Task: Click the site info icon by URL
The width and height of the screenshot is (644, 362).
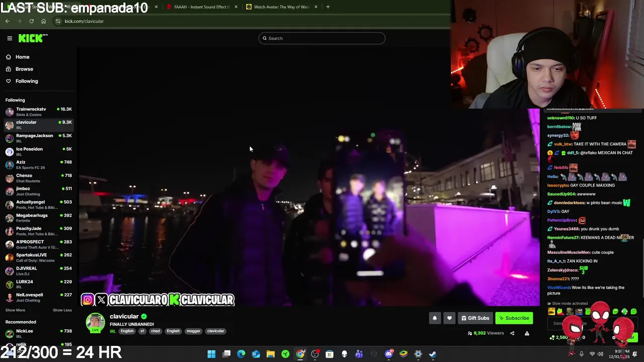Action: [x=58, y=21]
